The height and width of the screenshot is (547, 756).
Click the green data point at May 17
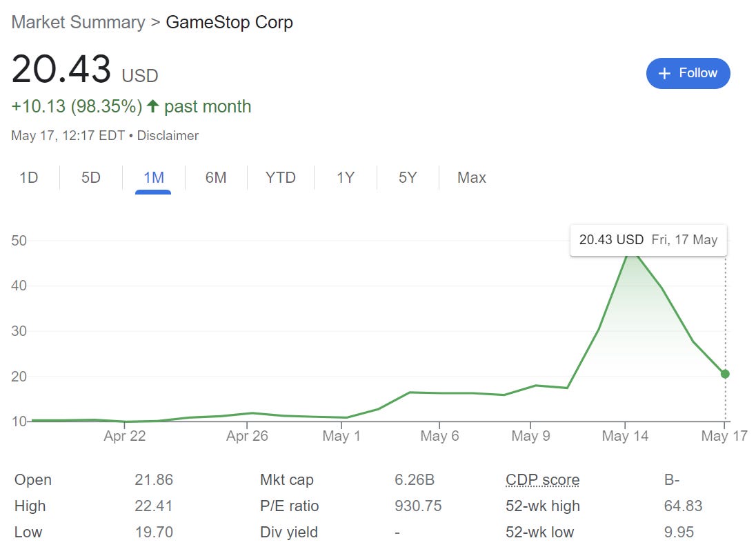click(x=725, y=374)
